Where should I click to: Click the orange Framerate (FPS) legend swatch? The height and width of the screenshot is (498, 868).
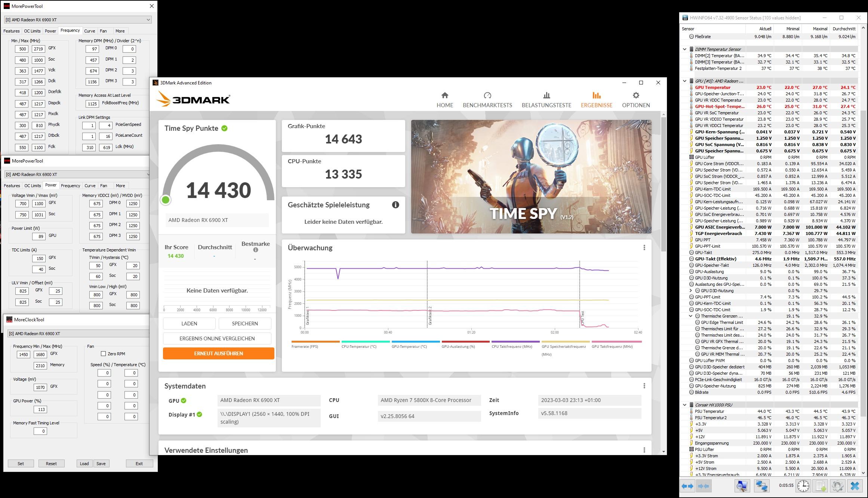[316, 341]
